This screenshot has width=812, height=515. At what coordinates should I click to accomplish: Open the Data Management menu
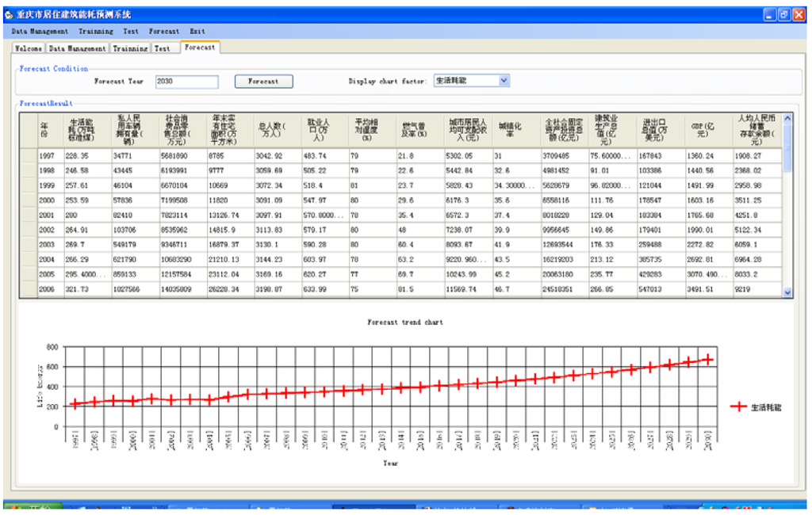tap(40, 32)
